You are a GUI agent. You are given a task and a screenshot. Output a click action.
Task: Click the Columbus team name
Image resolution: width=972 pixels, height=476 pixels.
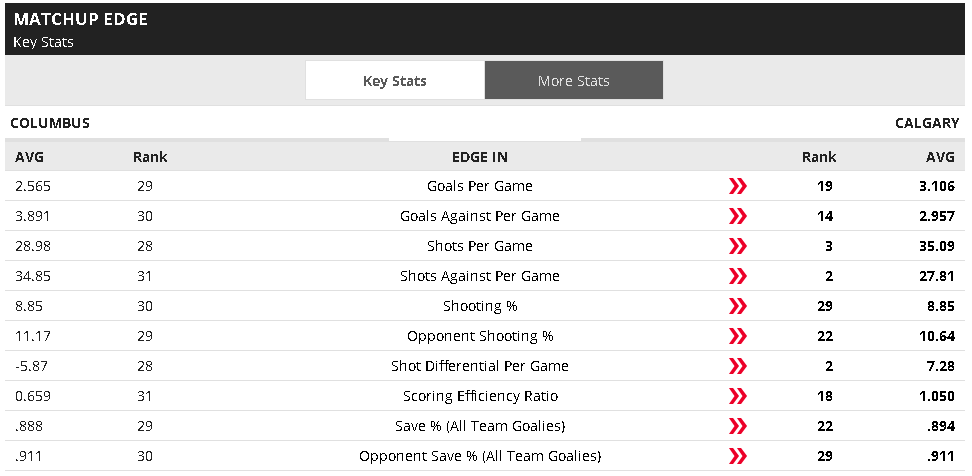coord(50,123)
